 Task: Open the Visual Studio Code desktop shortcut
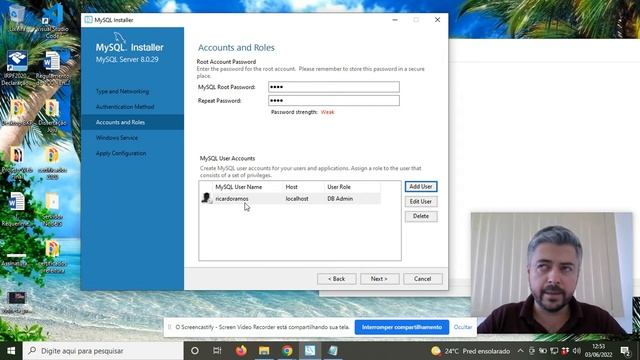click(x=52, y=20)
